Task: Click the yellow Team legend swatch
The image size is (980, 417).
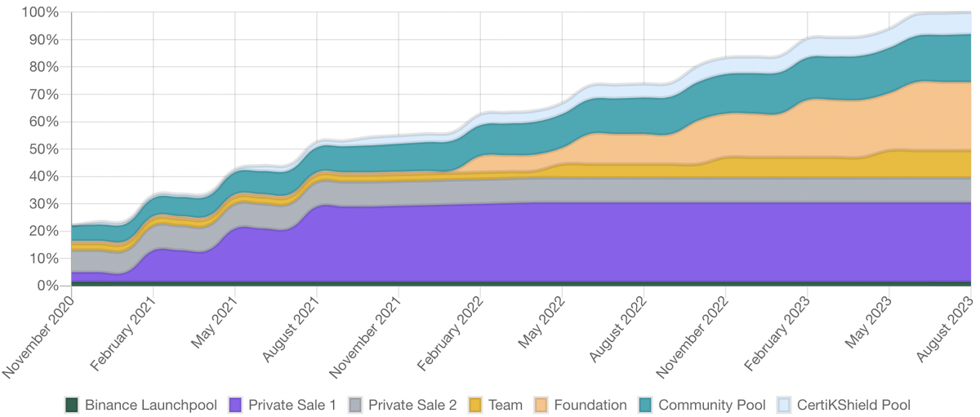Action: [475, 405]
